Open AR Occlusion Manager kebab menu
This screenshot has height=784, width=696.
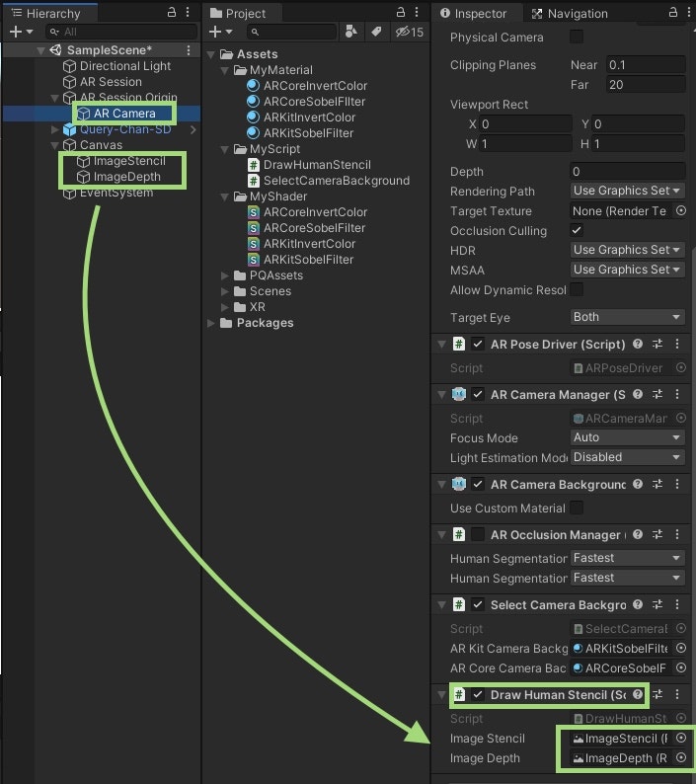[x=677, y=534]
